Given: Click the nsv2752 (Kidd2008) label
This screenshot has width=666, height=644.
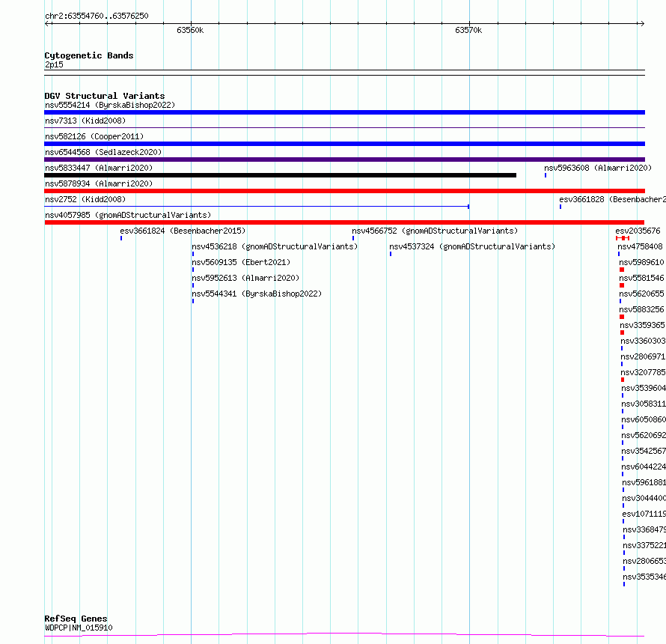Looking at the screenshot, I should (85, 199).
